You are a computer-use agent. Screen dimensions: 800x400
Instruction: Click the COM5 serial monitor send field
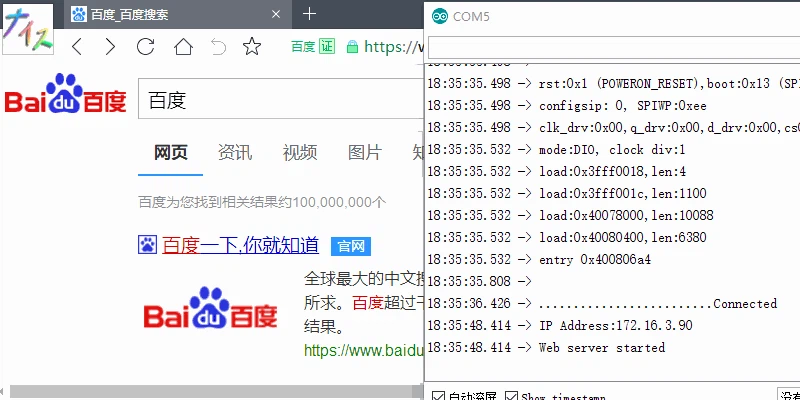(614, 48)
